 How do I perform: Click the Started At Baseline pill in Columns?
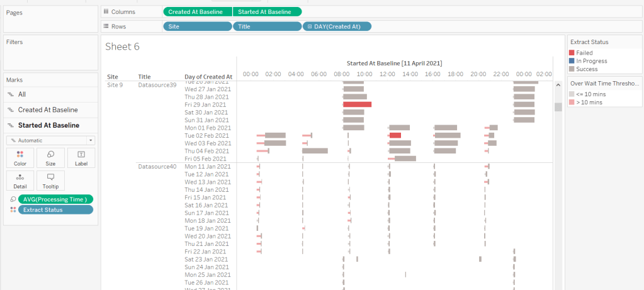(x=267, y=12)
